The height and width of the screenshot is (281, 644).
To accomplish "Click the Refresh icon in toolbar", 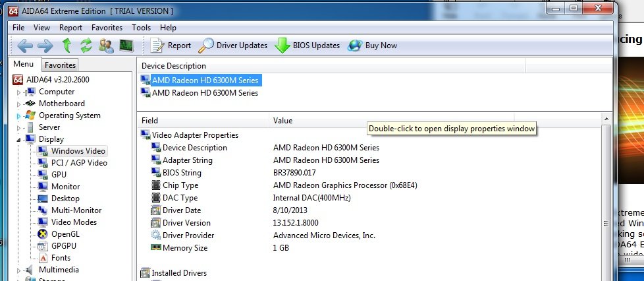I will tap(86, 46).
